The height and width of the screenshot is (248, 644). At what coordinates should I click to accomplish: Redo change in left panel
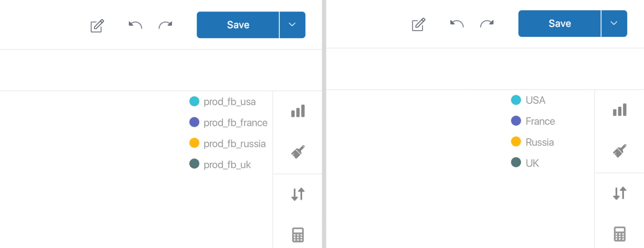click(x=165, y=25)
